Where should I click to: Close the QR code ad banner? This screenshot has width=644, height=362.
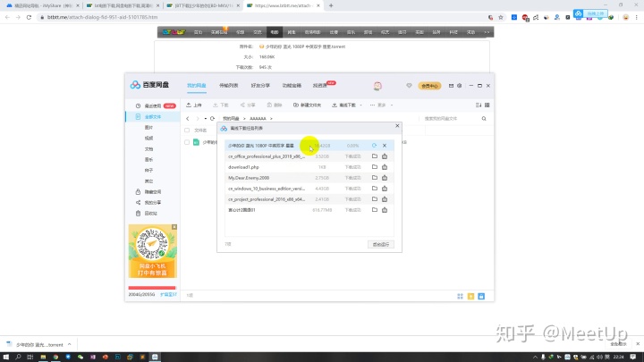174,227
